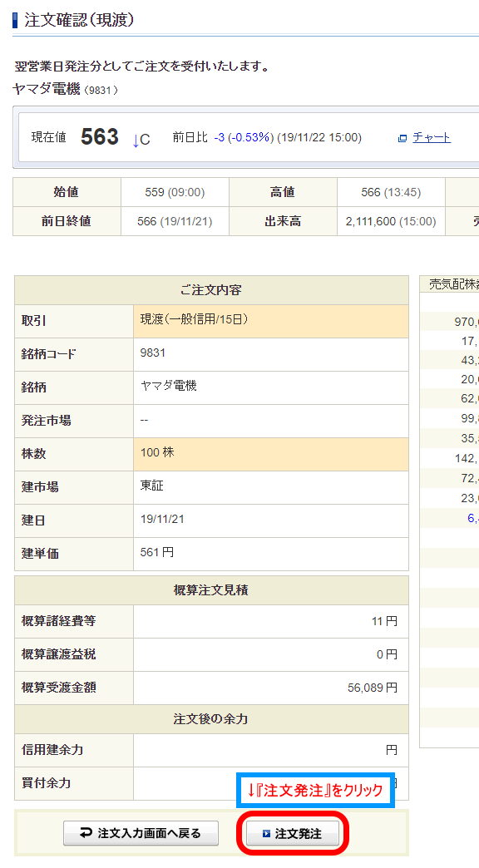Click the 56,089 円 estimated settlement amount
Viewport: 479px width, 868px height.
coord(372,688)
